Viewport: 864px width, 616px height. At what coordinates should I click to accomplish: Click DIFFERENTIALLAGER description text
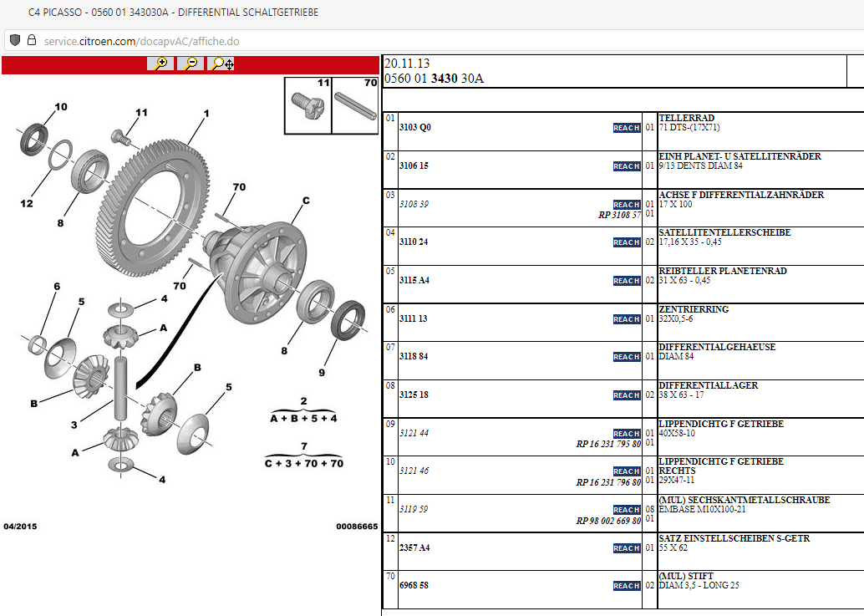[708, 385]
